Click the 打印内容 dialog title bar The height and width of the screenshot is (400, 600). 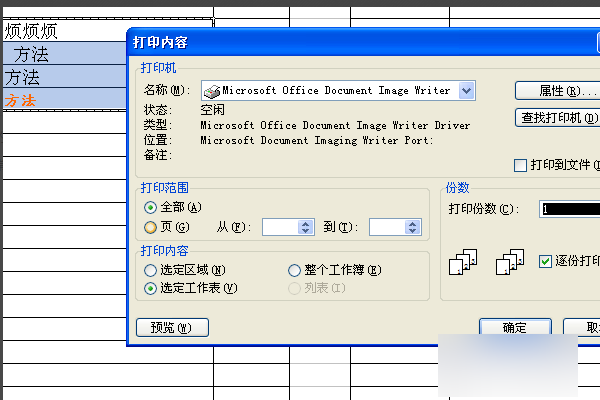point(363,42)
